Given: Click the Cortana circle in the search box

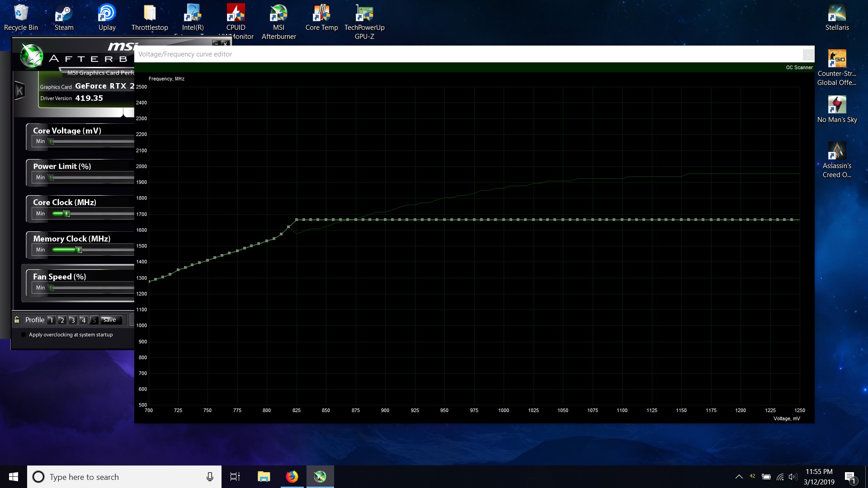Looking at the screenshot, I should tap(38, 477).
